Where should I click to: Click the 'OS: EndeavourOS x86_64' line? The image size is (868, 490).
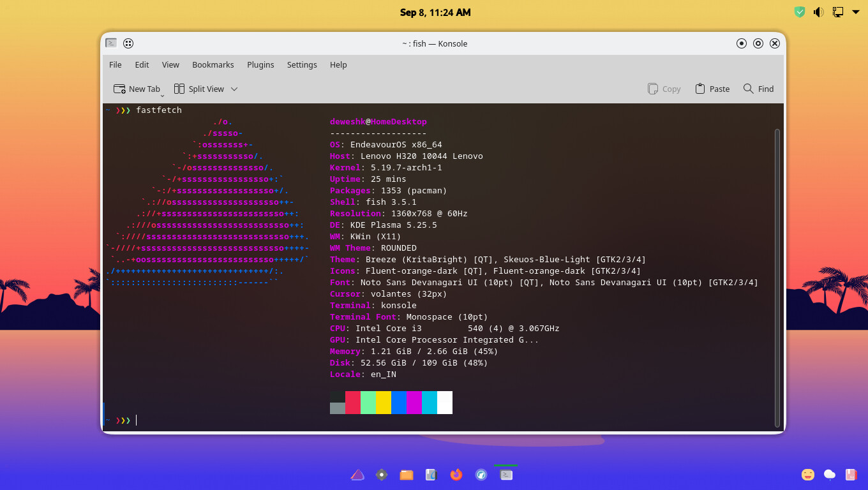(386, 145)
